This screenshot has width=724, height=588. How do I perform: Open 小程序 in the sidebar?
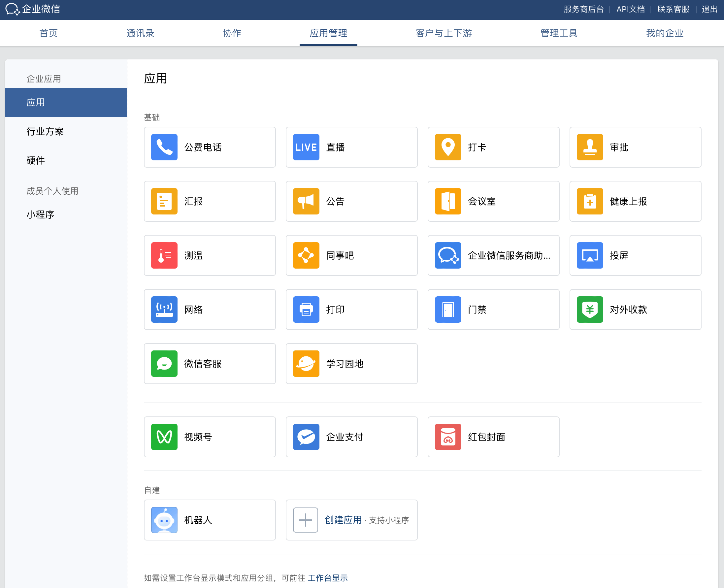click(x=40, y=214)
